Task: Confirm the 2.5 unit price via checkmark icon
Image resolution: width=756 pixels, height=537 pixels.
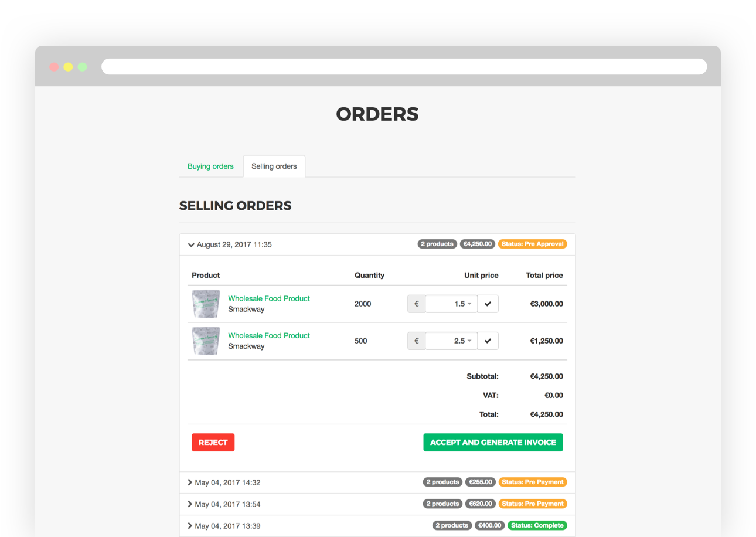Action: [488, 341]
